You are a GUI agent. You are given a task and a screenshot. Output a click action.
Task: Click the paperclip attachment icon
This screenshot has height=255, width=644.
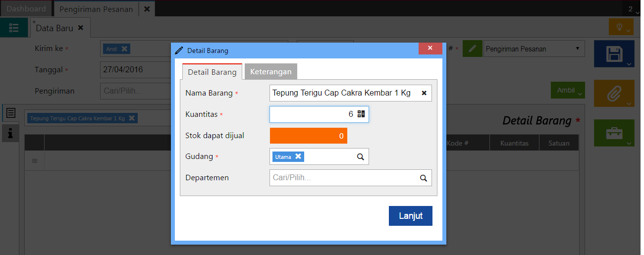click(x=615, y=93)
